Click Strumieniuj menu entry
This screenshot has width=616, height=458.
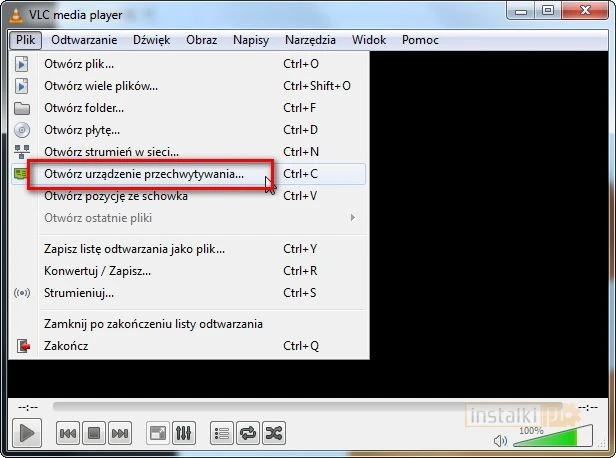tap(79, 293)
